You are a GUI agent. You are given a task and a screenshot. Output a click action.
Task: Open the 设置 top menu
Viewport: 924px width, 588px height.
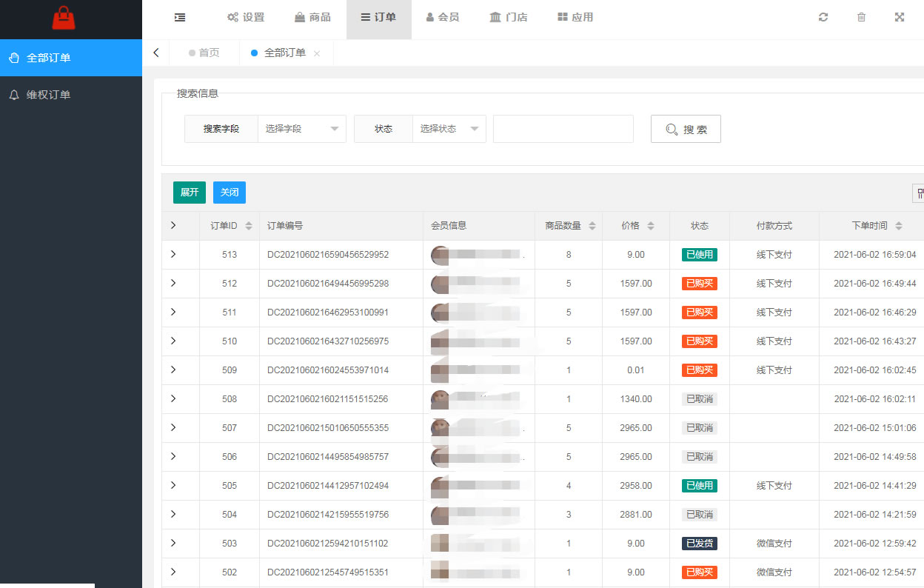coord(246,17)
